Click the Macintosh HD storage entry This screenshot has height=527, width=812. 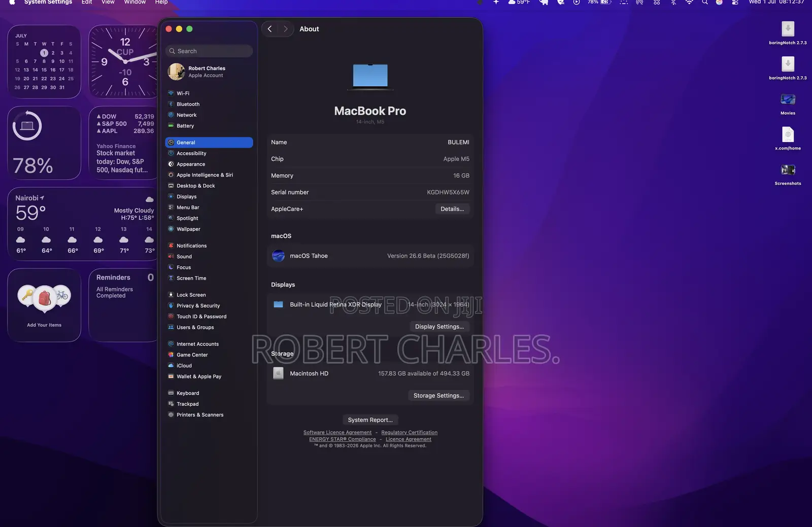click(370, 374)
